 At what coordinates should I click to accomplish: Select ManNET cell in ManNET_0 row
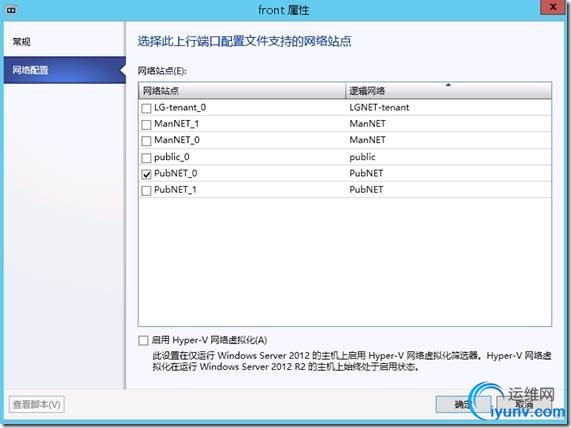[x=367, y=140]
